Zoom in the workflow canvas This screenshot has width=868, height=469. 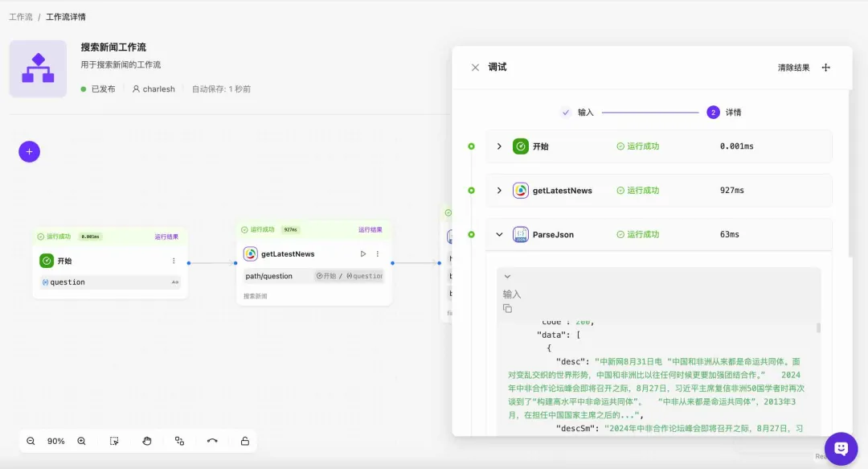pos(81,442)
